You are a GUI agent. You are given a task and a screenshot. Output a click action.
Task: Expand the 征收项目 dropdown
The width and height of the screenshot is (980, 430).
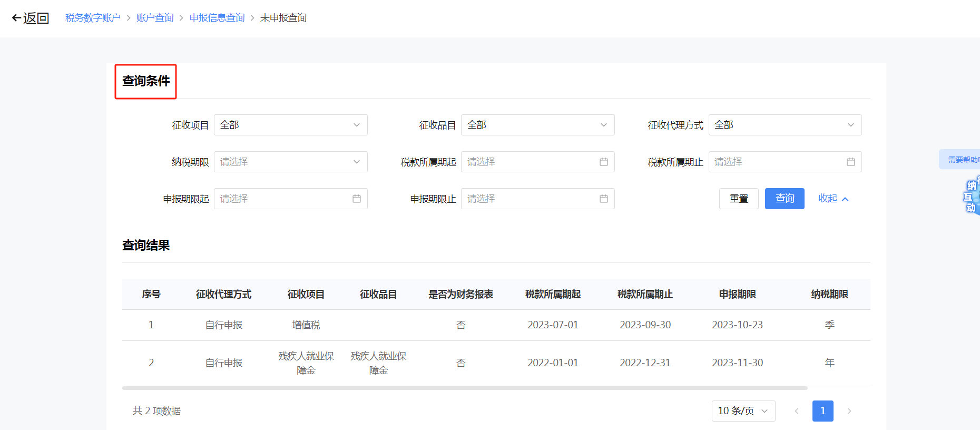click(290, 125)
